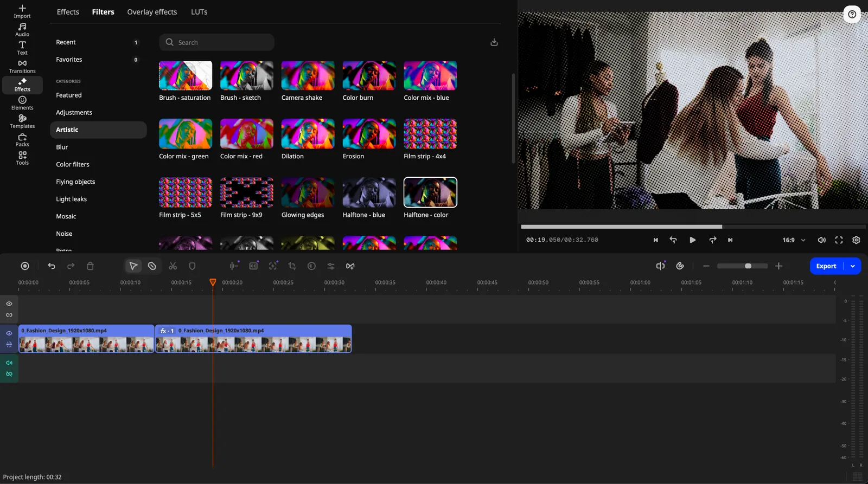Undo the last action

tap(52, 266)
